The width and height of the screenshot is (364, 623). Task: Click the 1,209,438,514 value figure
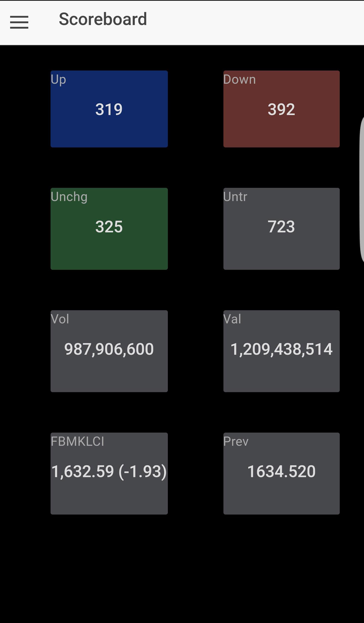[281, 349]
